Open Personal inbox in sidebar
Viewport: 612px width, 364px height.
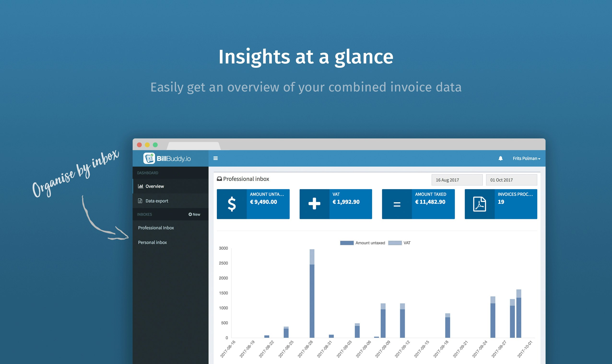tap(152, 242)
